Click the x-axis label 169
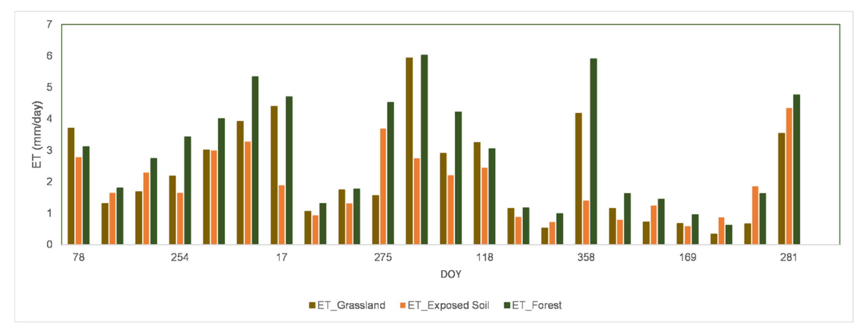This screenshot has height=336, width=868. click(x=687, y=257)
